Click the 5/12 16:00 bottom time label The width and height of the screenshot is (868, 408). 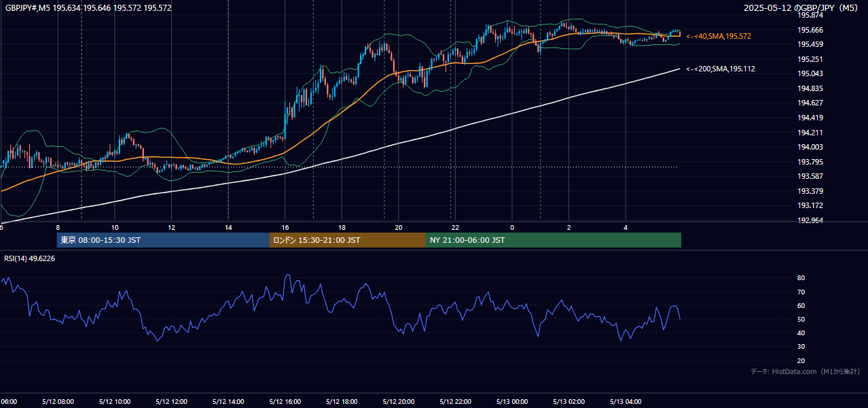(285, 402)
